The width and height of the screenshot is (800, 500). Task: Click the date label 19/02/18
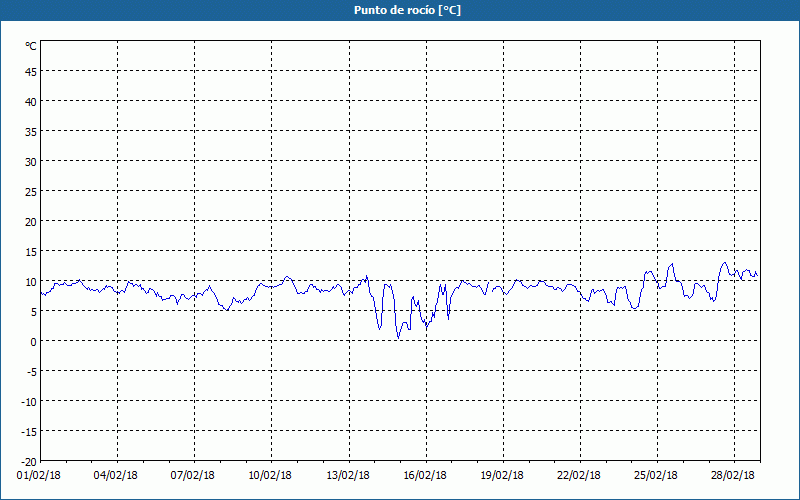[x=503, y=476]
